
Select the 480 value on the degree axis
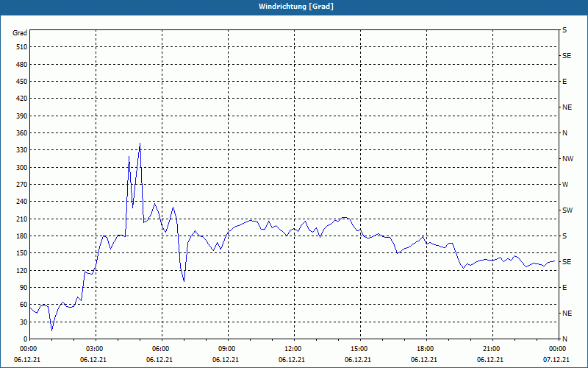22,65
